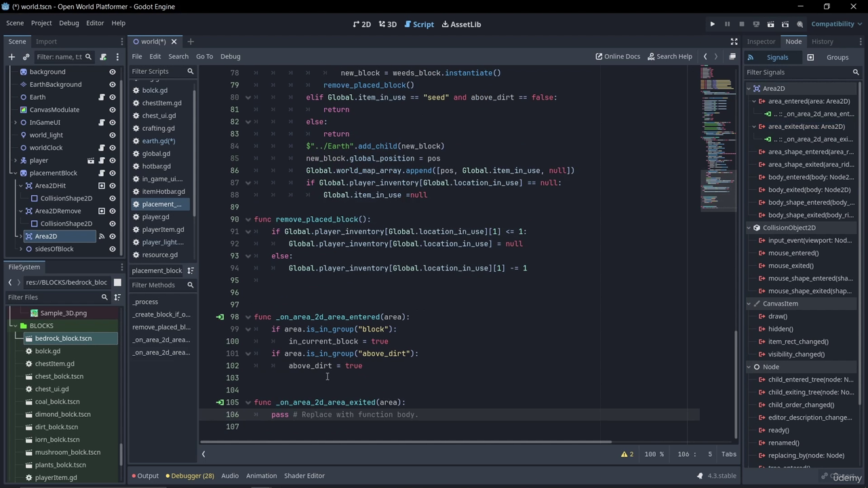This screenshot has height=488, width=868.
Task: Select dirt_bolck.tscn in the FileSystem list
Action: pos(56,427)
